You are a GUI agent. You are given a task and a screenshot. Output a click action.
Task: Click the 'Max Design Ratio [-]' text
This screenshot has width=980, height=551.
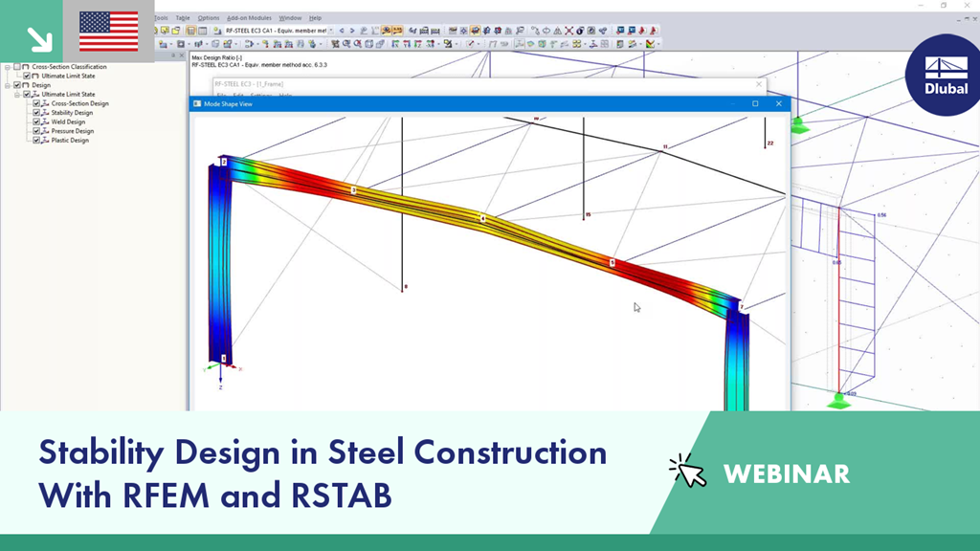pos(217,57)
